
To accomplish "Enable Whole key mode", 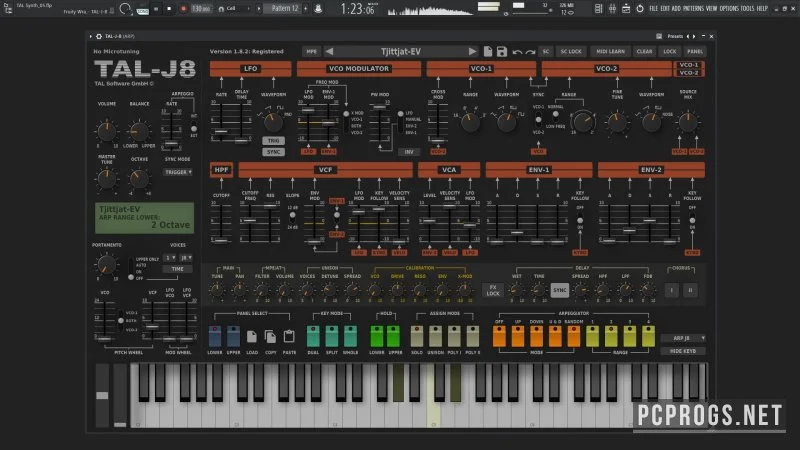I will [351, 336].
